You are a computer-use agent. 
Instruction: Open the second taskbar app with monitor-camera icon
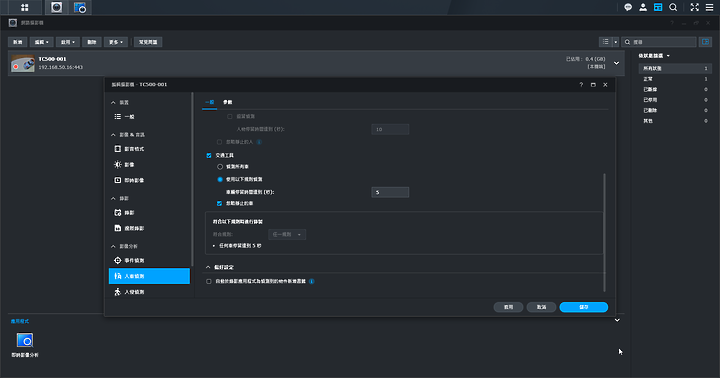tap(80, 7)
